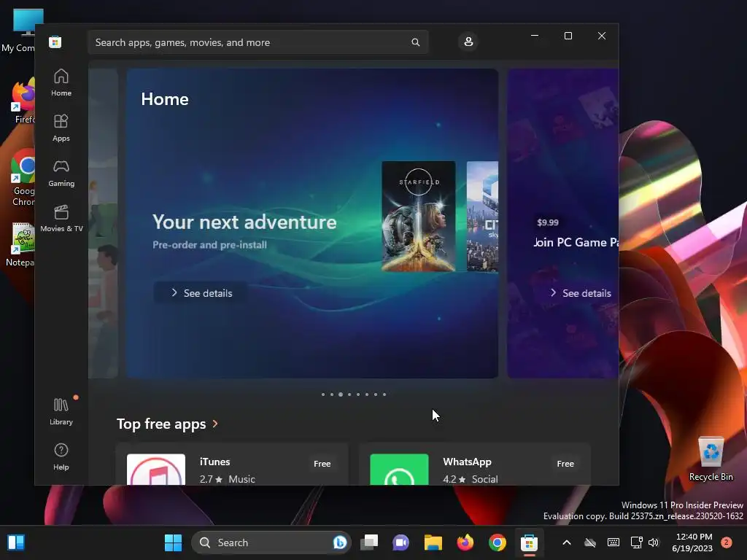Click Free button for WhatsApp
Screen dimensions: 747x560
click(x=565, y=463)
